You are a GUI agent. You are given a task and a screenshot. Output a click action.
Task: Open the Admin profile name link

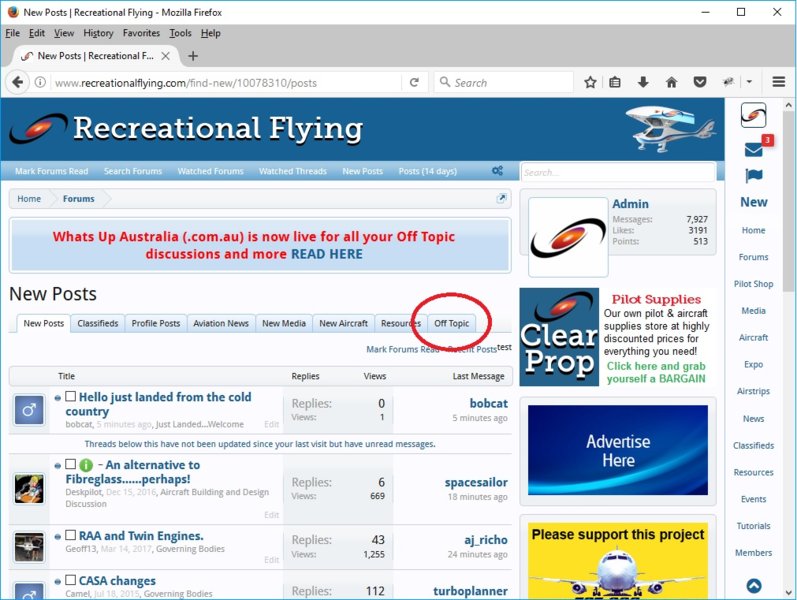630,204
